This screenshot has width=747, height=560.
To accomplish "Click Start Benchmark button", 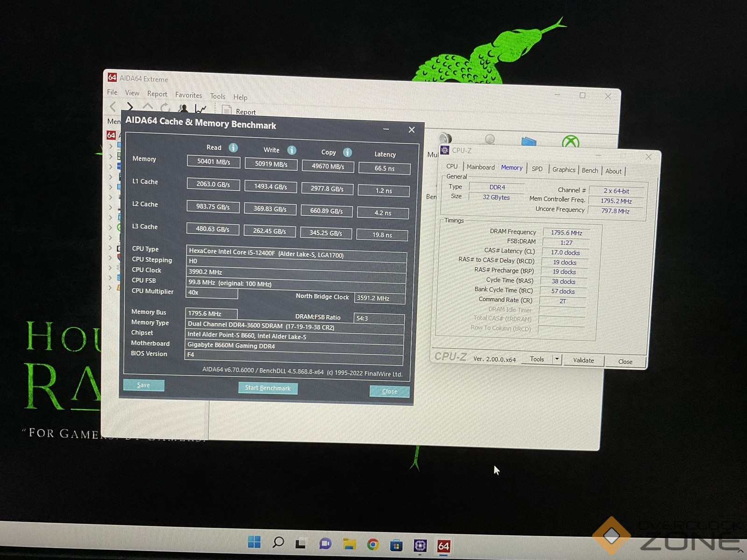I will pyautogui.click(x=268, y=388).
